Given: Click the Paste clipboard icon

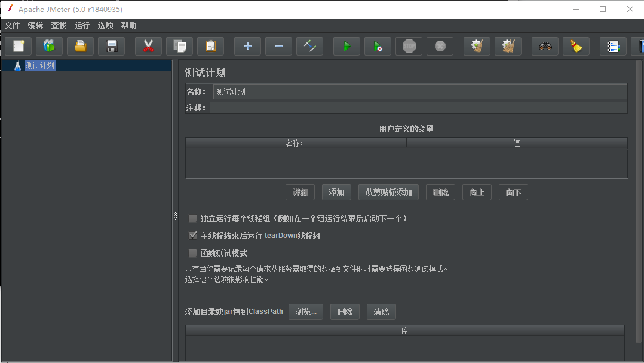Looking at the screenshot, I should pos(211,46).
